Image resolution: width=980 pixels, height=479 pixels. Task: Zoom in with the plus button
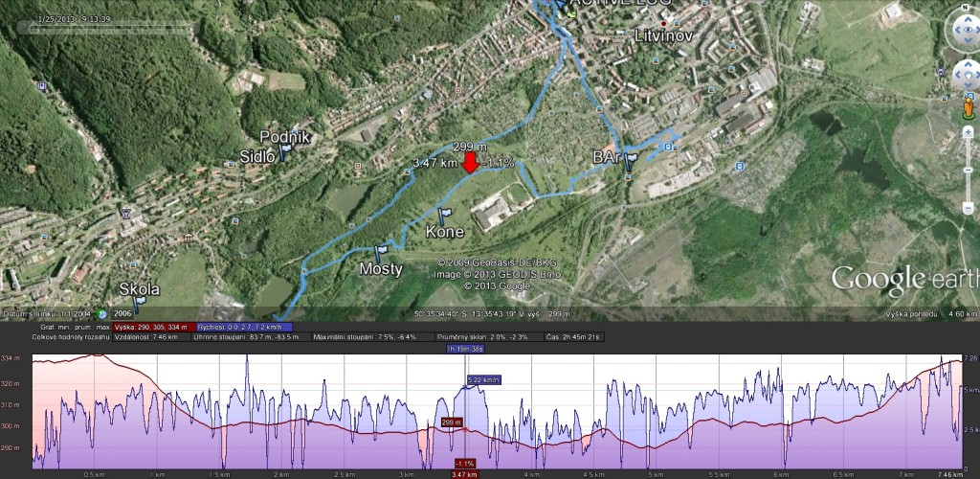pyautogui.click(x=969, y=132)
